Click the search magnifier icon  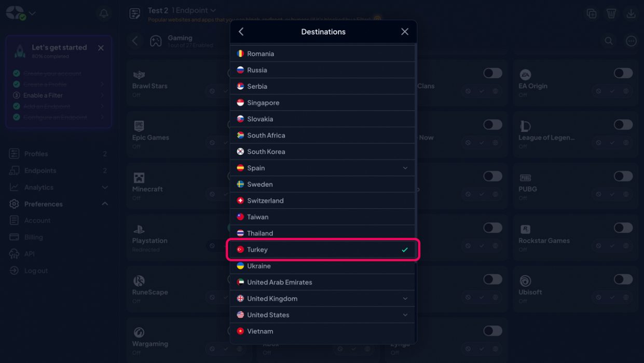click(x=609, y=41)
